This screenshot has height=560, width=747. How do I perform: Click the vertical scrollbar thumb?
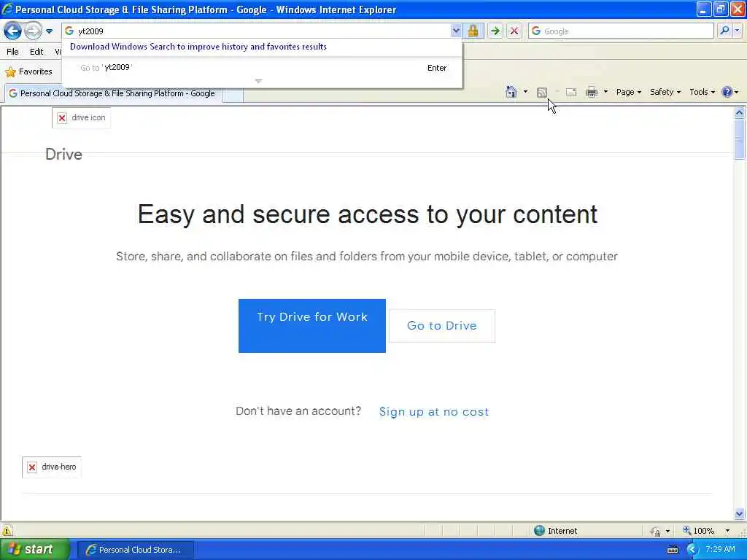click(x=740, y=139)
